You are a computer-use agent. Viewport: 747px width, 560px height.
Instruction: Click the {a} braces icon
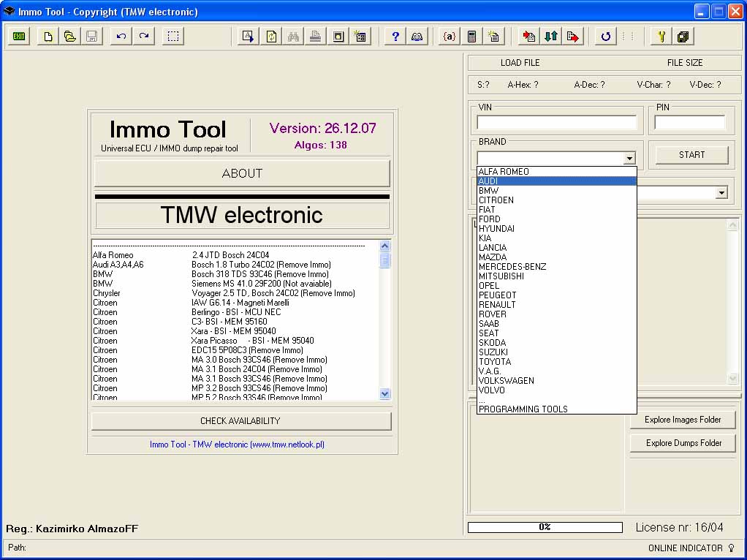[450, 37]
